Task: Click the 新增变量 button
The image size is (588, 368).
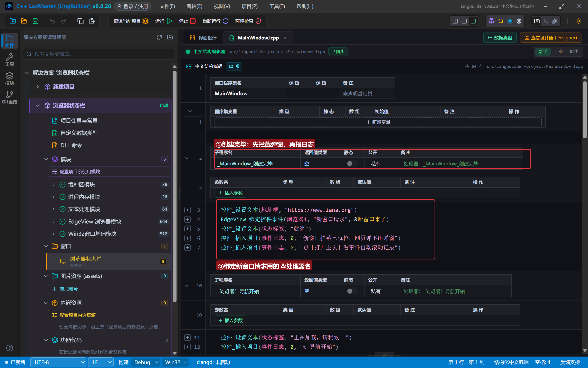Action: point(378,122)
